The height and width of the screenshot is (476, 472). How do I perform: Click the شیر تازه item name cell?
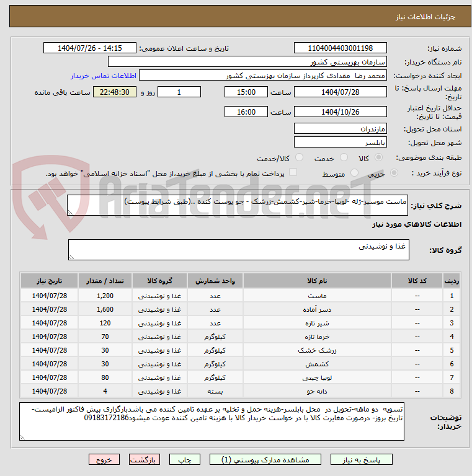pos(317,323)
